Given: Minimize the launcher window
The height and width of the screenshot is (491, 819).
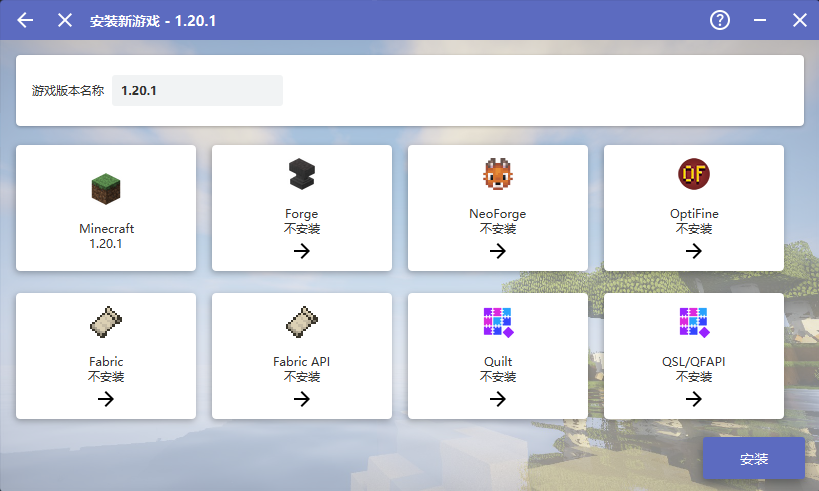Looking at the screenshot, I should [760, 20].
